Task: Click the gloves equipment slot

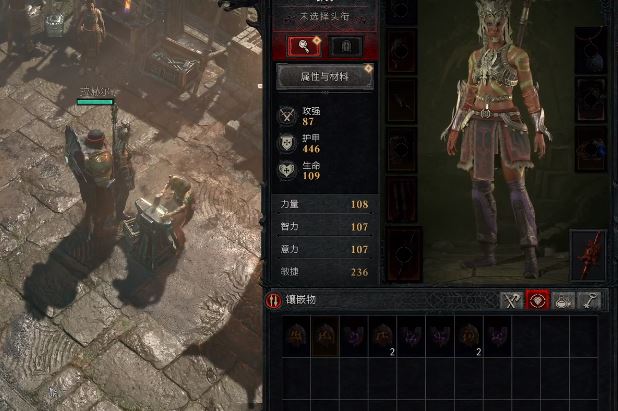Action: tap(401, 100)
